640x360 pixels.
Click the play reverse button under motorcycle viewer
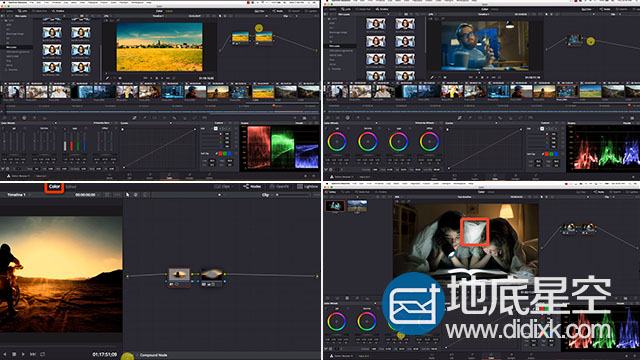(x=5, y=354)
